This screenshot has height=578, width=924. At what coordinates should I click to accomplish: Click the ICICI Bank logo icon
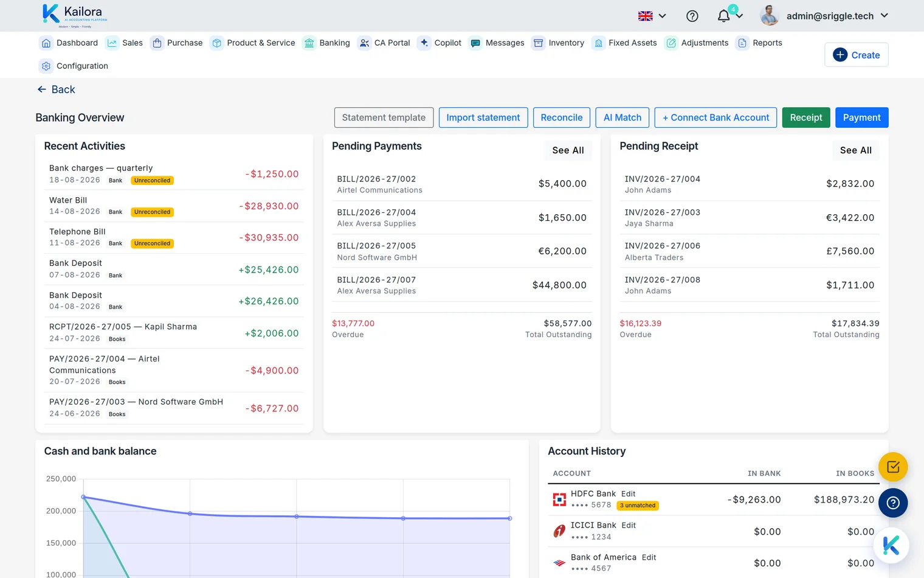click(559, 531)
